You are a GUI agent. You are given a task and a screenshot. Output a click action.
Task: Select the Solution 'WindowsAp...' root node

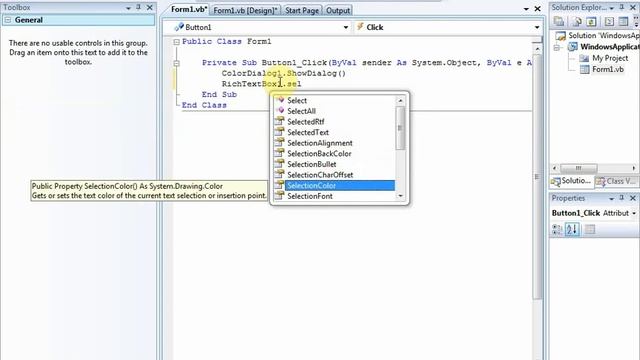click(604, 36)
